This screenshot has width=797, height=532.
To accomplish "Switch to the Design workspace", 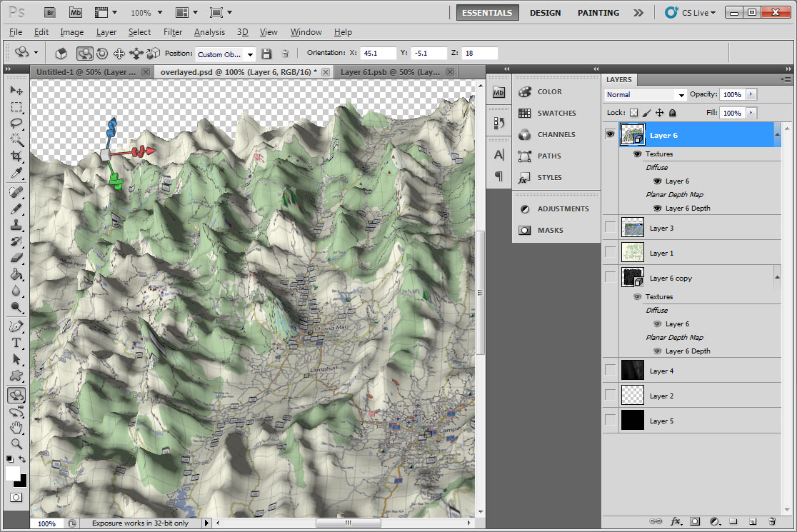I will pos(545,13).
